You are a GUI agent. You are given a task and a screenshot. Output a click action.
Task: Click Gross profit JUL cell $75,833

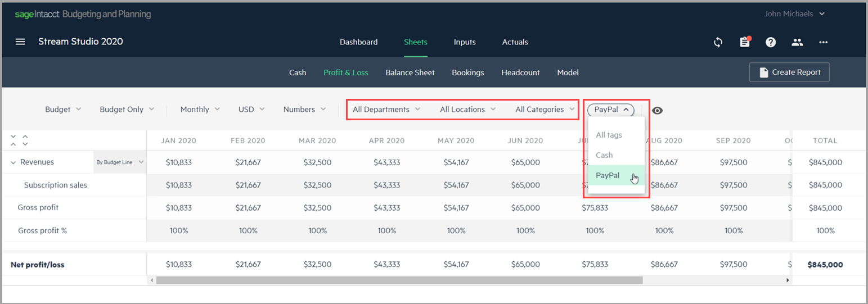[x=595, y=207]
